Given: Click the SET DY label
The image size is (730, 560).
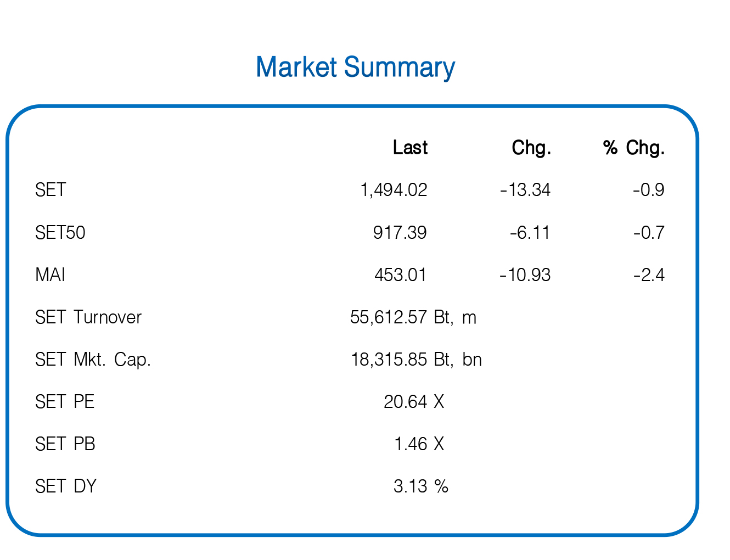Looking at the screenshot, I should tap(66, 486).
